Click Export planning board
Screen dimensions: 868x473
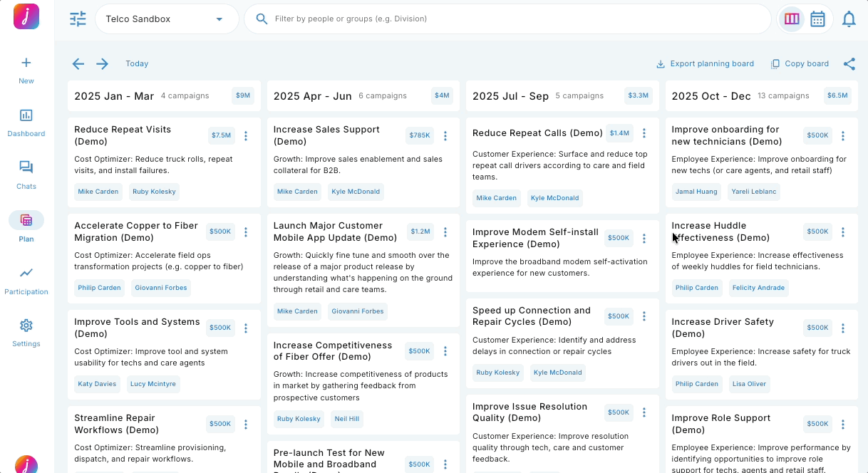pos(705,64)
